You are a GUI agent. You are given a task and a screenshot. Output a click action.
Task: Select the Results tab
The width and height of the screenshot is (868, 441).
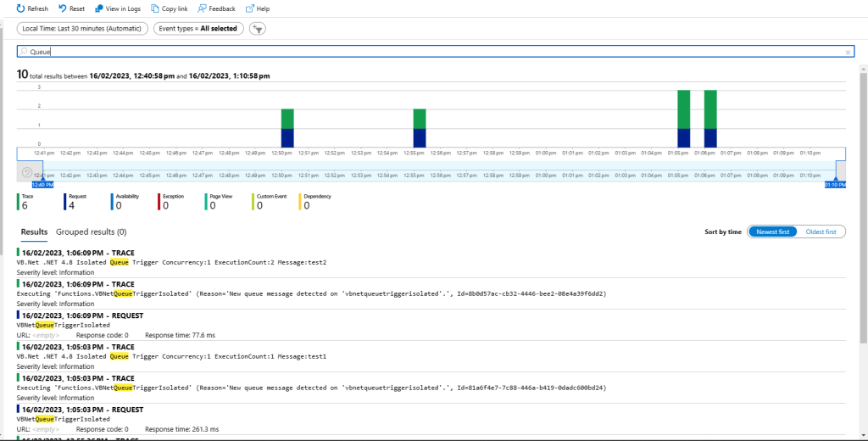click(x=34, y=232)
